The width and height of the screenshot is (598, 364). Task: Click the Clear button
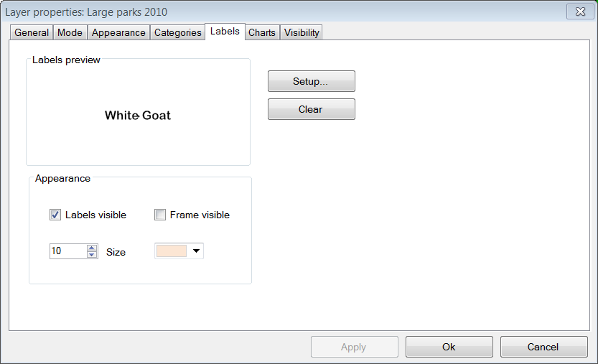tap(312, 110)
